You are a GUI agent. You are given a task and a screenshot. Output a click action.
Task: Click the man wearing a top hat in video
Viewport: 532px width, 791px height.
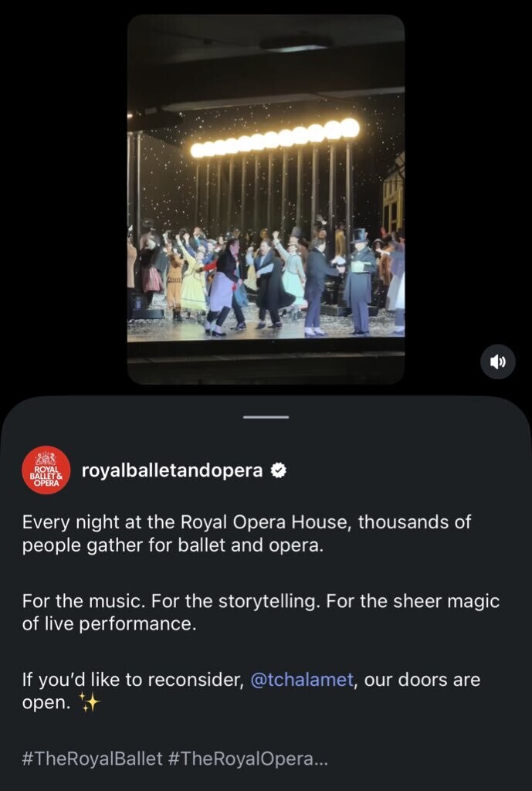[x=360, y=281]
